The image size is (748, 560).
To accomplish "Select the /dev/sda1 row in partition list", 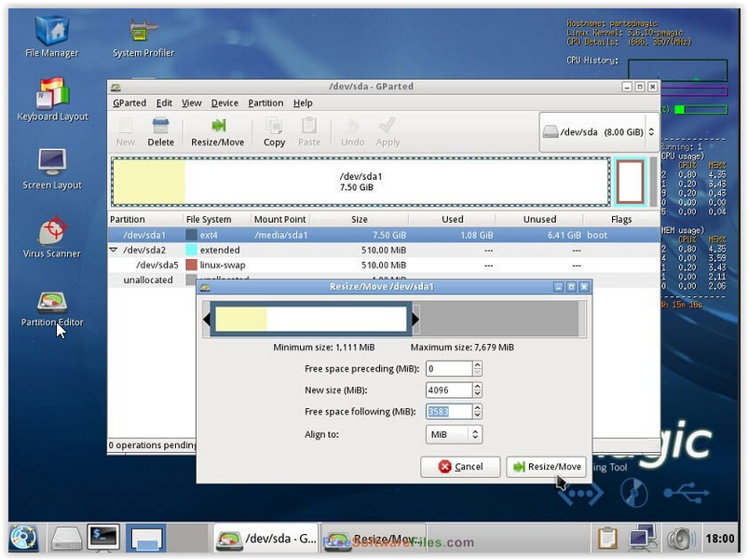I will (384, 235).
